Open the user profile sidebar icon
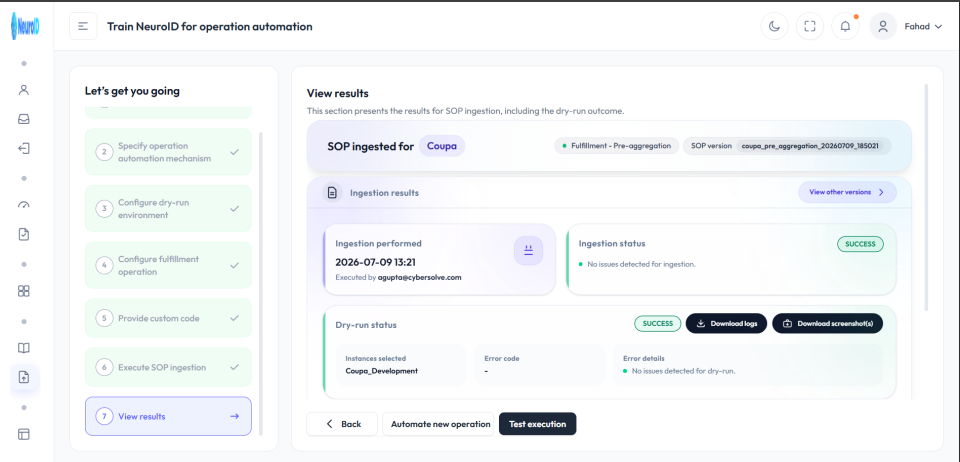The height and width of the screenshot is (462, 960). point(24,90)
